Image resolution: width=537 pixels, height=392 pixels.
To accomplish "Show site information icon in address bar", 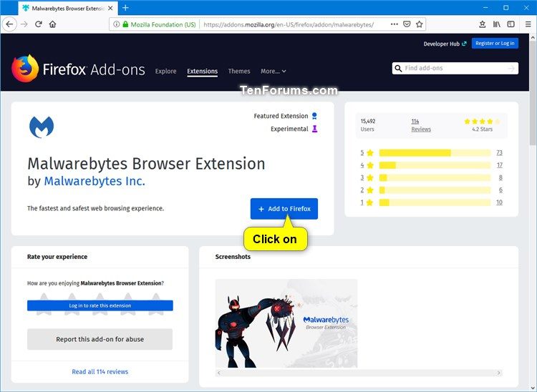I will coord(117,24).
